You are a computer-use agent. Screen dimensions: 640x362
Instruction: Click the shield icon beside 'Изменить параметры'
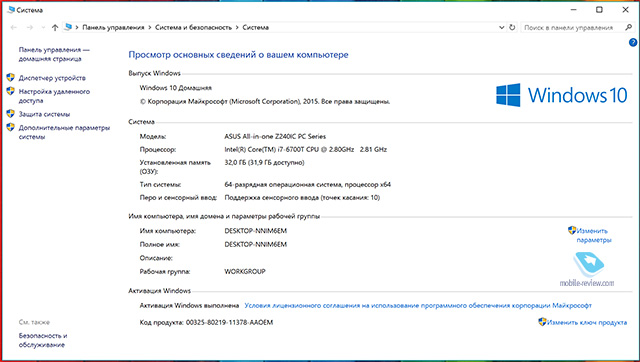[572, 230]
